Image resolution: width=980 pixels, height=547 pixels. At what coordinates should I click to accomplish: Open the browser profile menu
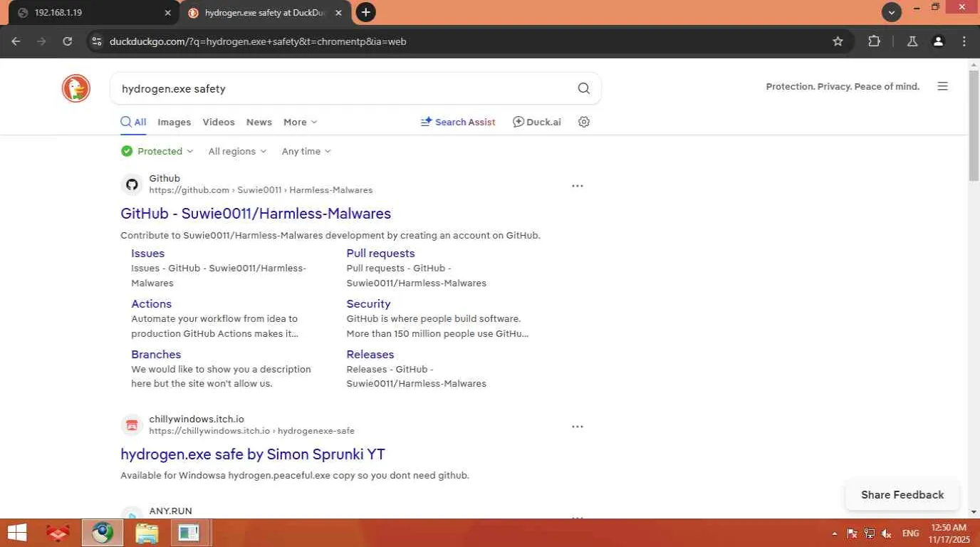938,41
